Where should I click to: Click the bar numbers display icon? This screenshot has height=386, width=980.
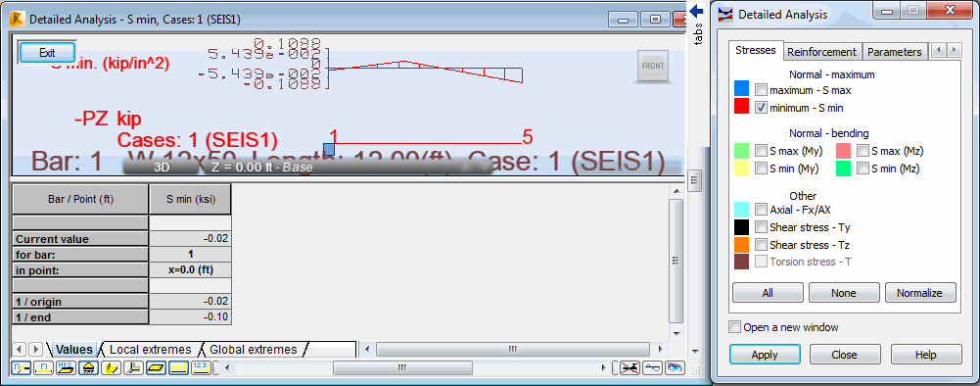click(x=43, y=367)
